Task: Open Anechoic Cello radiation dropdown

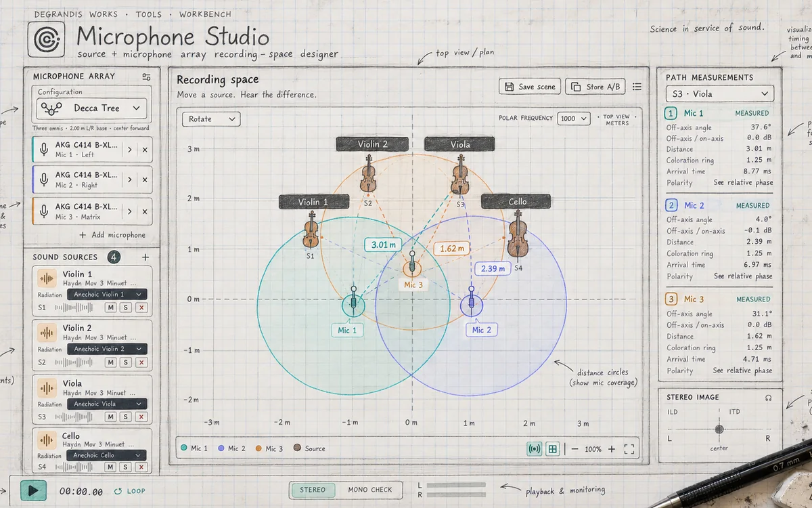Action: (106, 455)
